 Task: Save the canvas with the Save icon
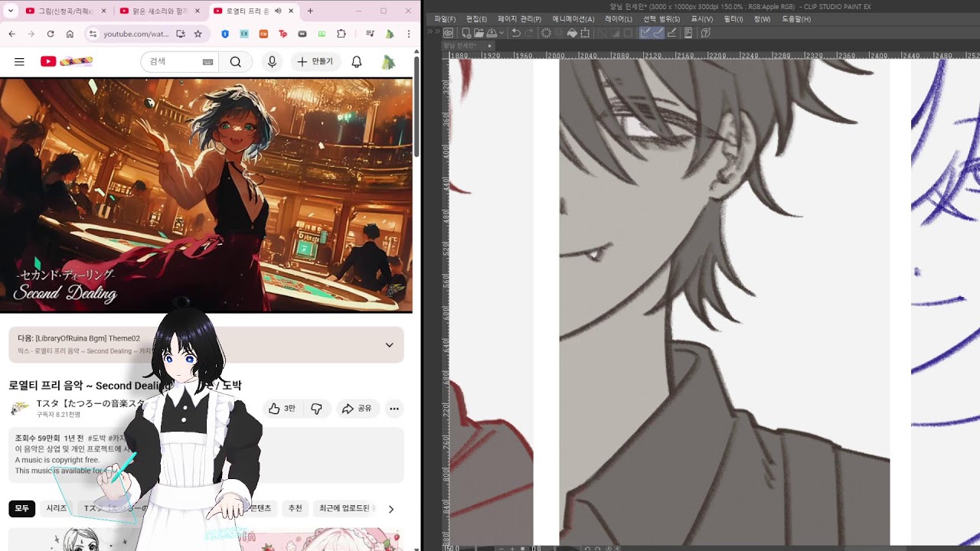490,33
